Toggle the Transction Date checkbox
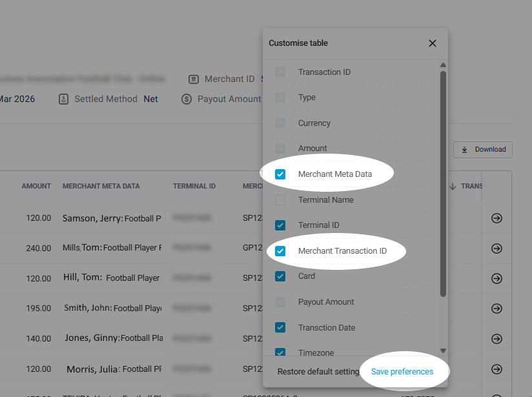The image size is (532, 397). pyautogui.click(x=280, y=327)
